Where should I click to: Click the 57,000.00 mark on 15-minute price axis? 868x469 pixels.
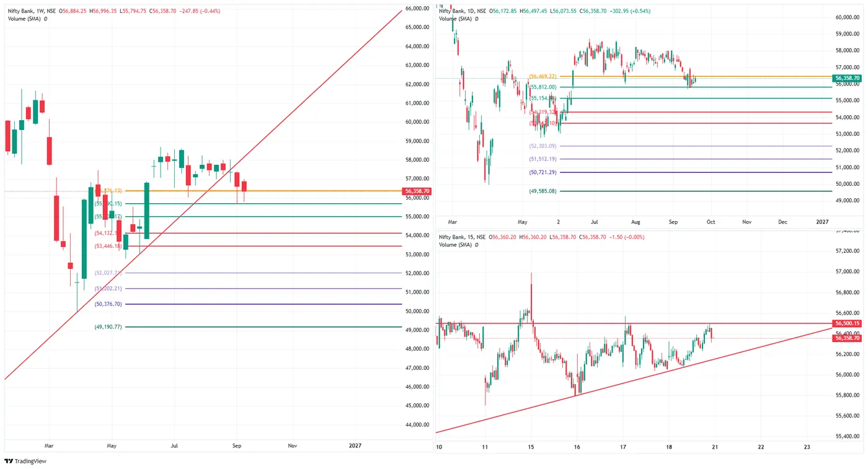[x=847, y=272]
